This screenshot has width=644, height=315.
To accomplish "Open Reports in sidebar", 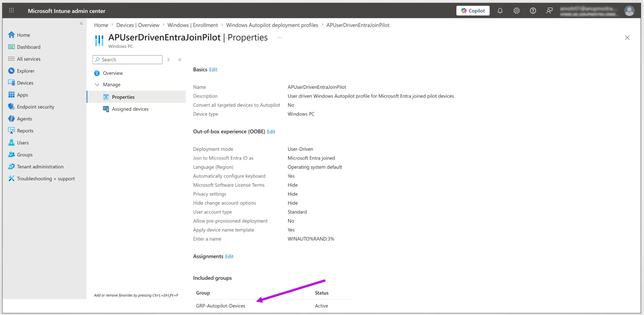I will [25, 131].
